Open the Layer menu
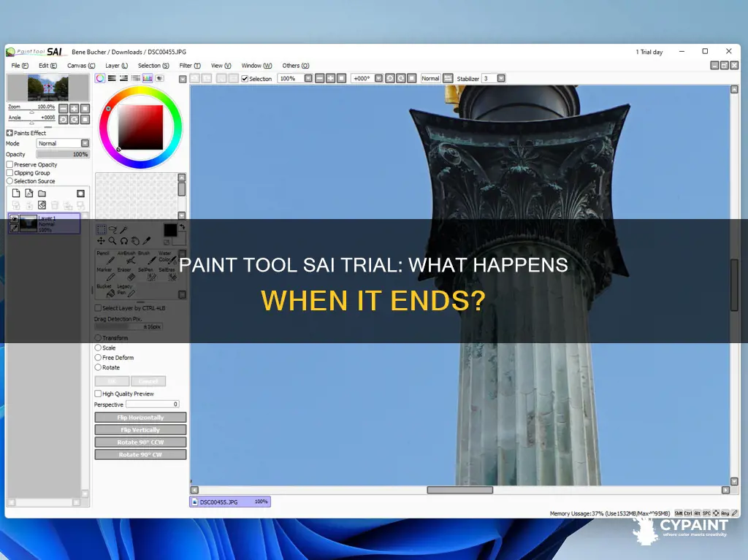Screen dimensions: 748x560 click(116, 66)
